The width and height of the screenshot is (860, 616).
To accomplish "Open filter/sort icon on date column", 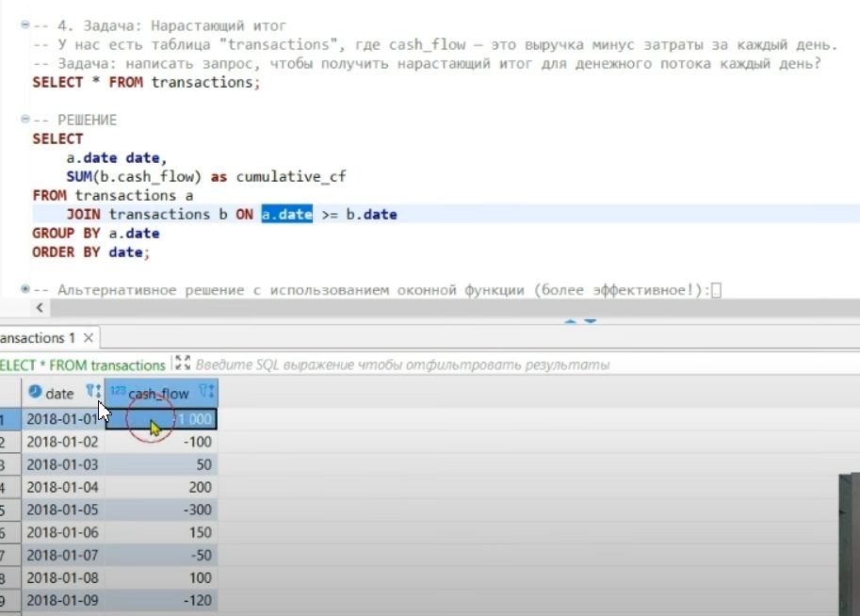I will click(x=93, y=392).
